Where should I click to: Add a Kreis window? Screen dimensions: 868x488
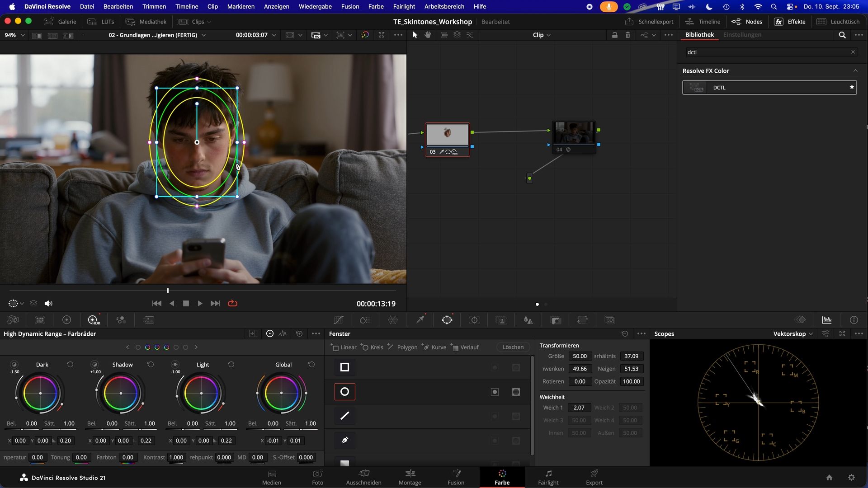coord(372,347)
